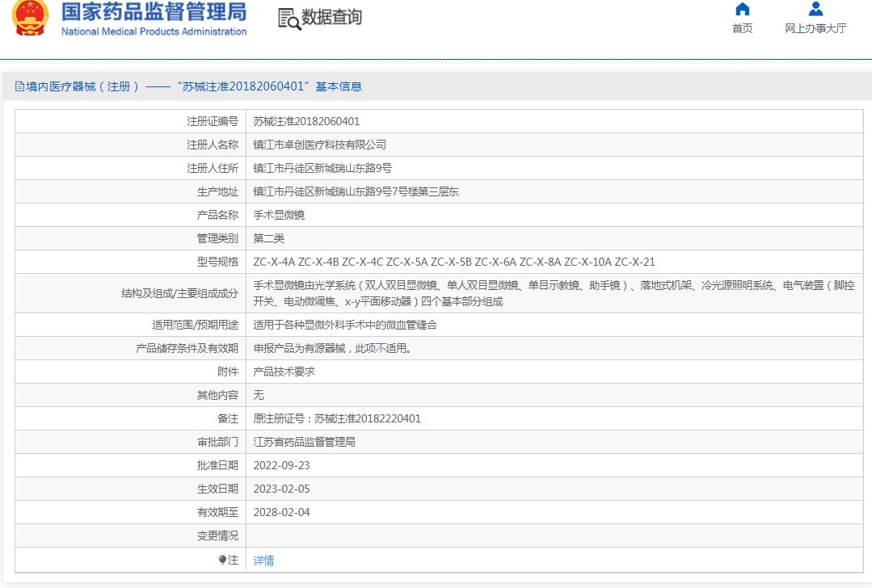Click 国家药品监督管理局 title
The width and height of the screenshot is (872, 588).
(154, 11)
